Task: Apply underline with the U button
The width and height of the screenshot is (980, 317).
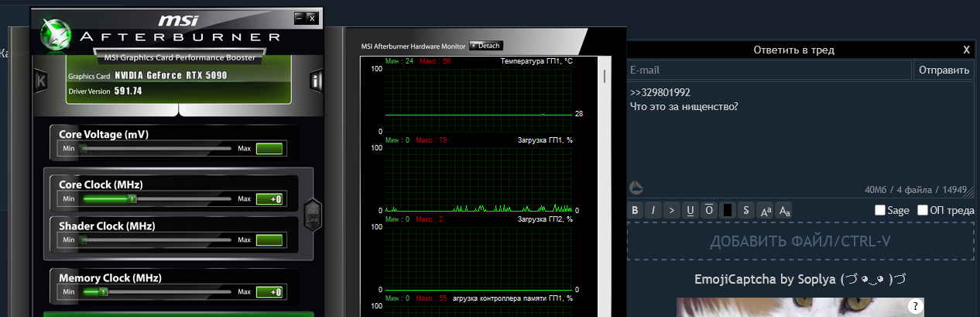Action: (x=690, y=209)
